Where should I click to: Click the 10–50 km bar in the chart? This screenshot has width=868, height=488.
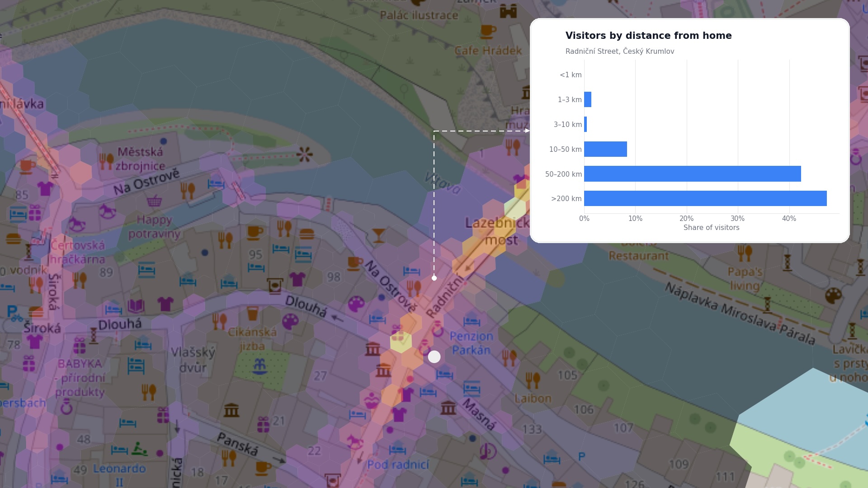tap(605, 149)
